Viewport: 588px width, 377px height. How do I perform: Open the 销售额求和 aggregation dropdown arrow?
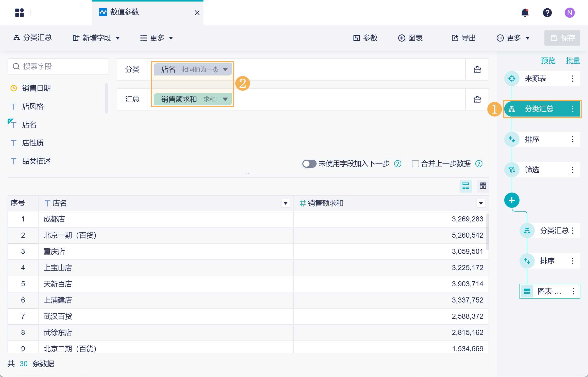tap(225, 99)
